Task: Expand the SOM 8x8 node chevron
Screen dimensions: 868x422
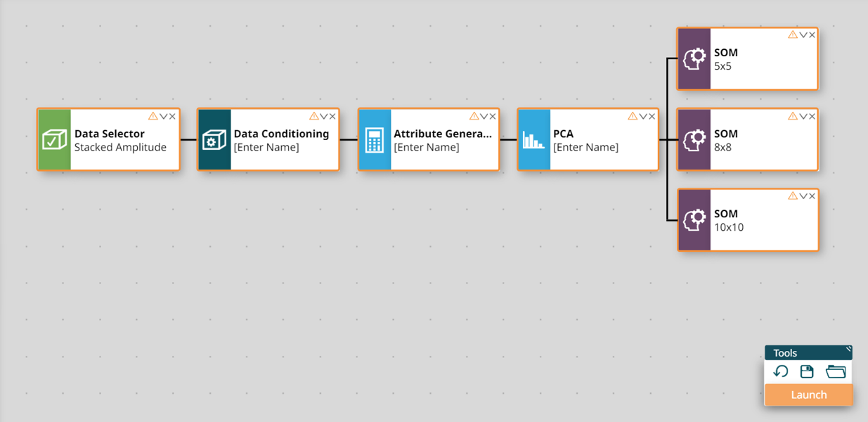Action: pyautogui.click(x=803, y=116)
